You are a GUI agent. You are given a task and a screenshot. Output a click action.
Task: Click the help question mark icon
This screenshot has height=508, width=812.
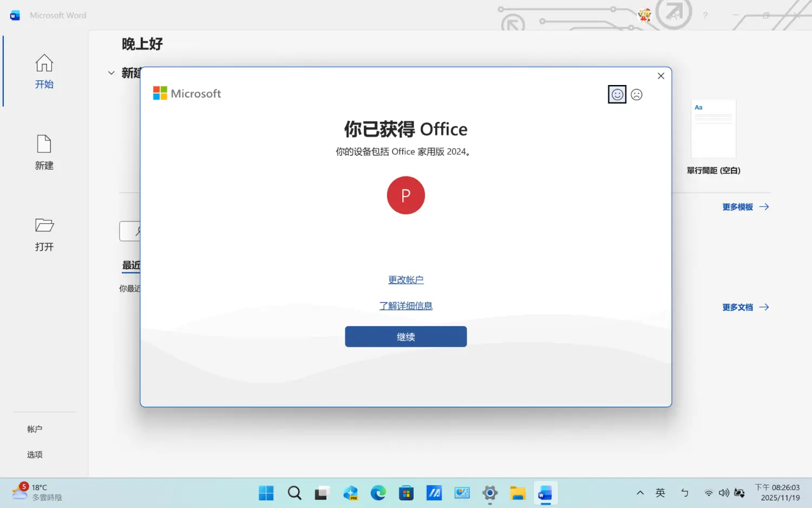(x=705, y=16)
